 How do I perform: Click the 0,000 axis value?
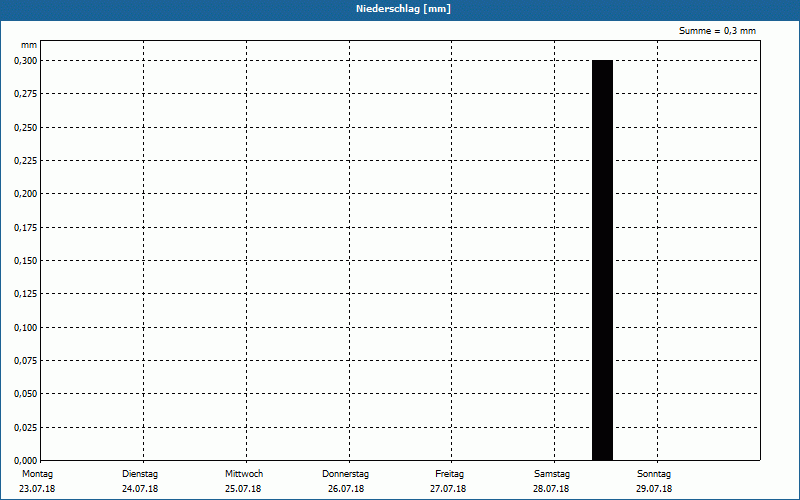pyautogui.click(x=26, y=461)
